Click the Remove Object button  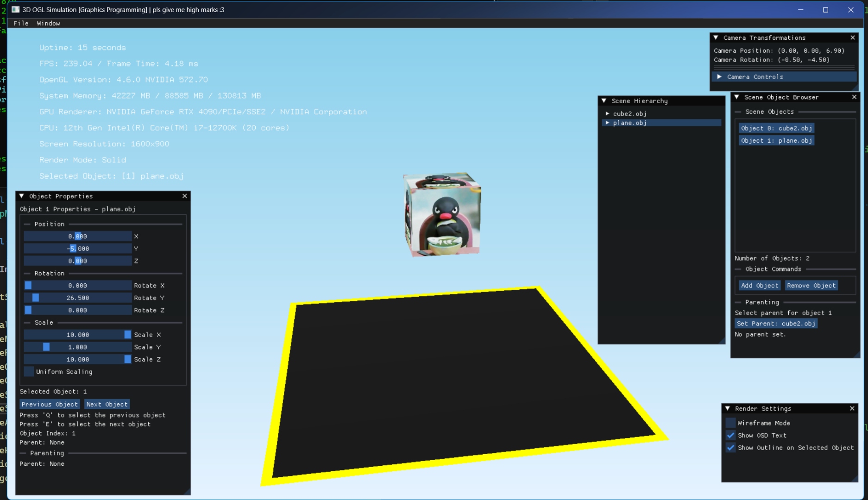tap(811, 286)
